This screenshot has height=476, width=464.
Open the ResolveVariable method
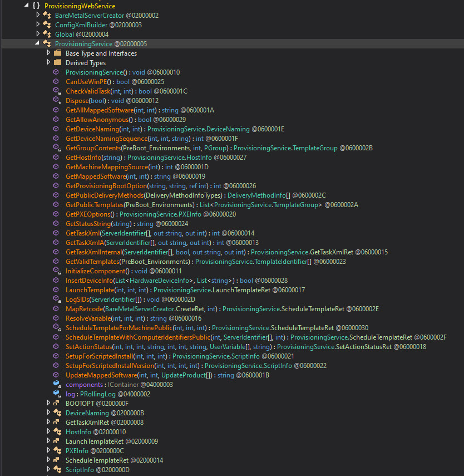point(134,318)
